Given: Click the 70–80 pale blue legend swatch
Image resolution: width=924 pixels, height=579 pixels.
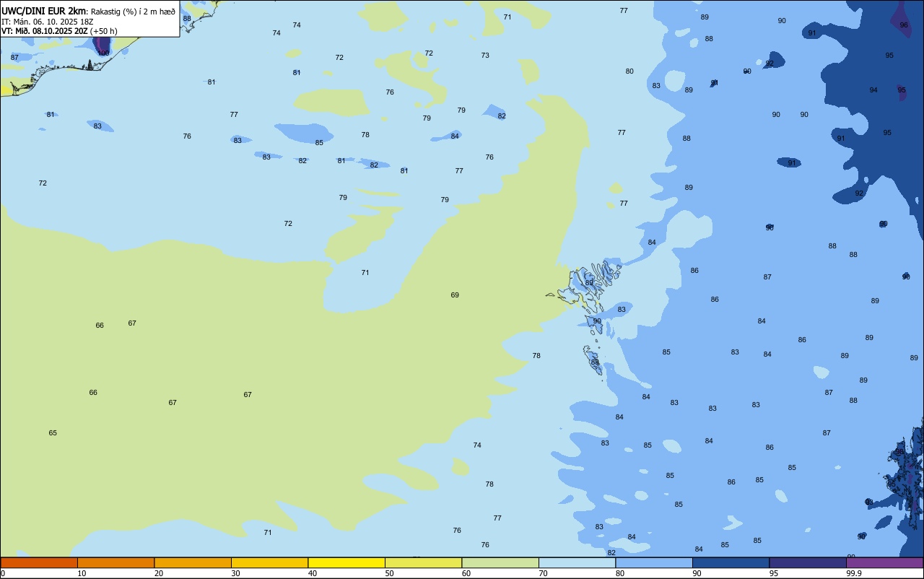Looking at the screenshot, I should click(x=577, y=562).
